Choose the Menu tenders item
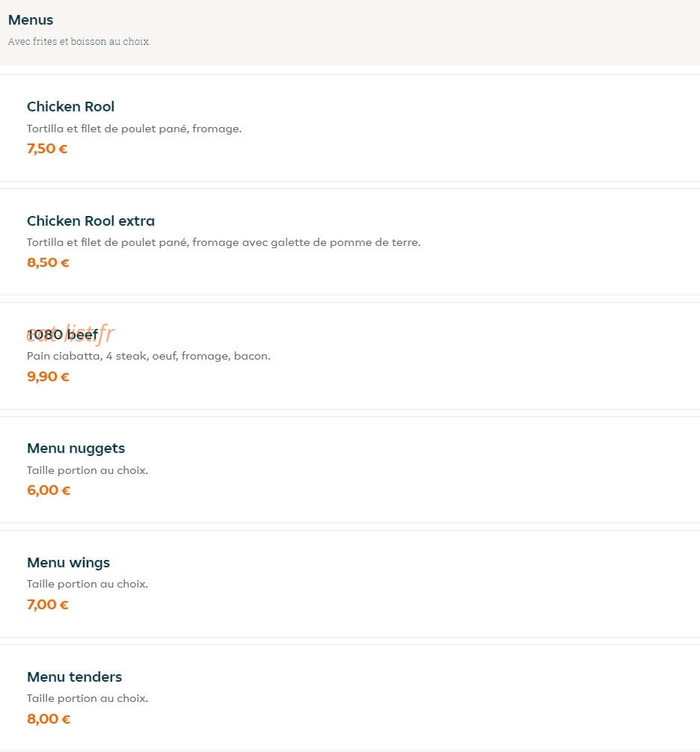Viewport: 700px width, 752px height. [x=350, y=698]
